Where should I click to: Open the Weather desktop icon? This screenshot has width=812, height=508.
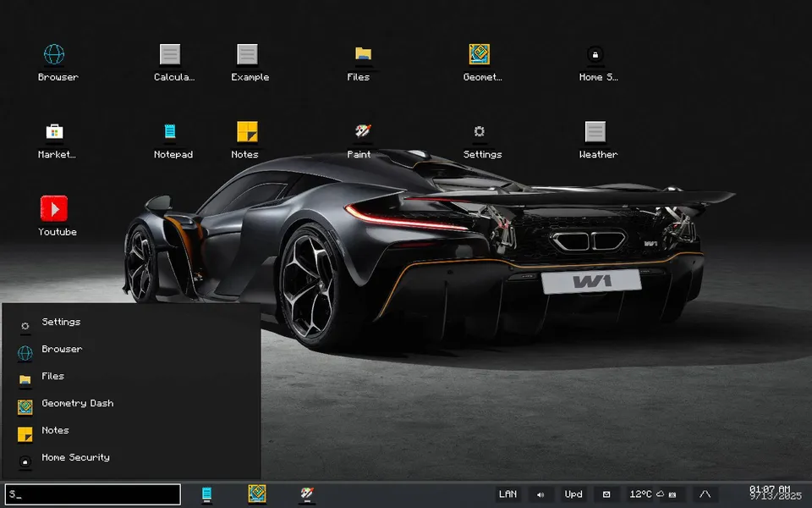(x=595, y=132)
